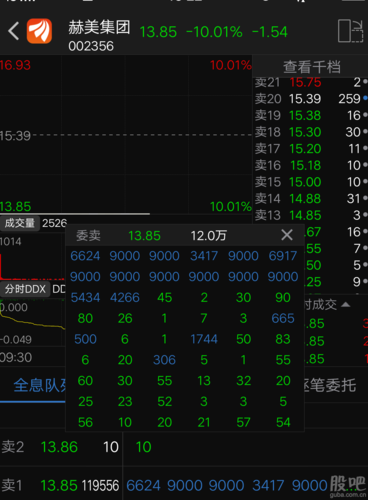
Task: Tap stock name 赫美集团
Action: click(x=99, y=27)
